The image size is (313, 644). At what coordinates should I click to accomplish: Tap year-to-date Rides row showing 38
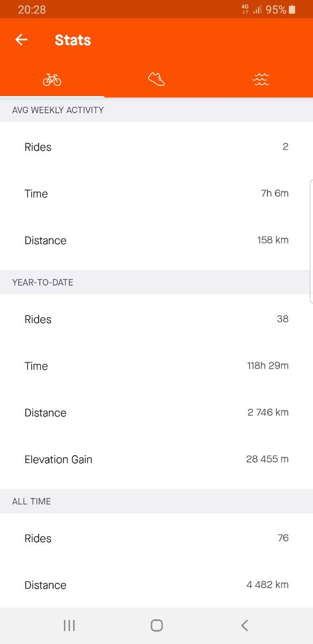click(x=156, y=319)
